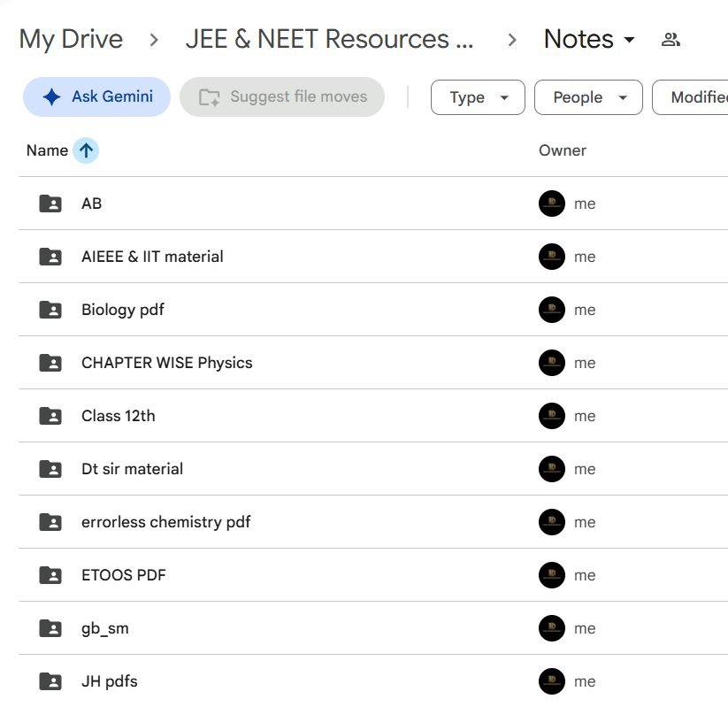Select the ETOOS PDF folder name
Image resolution: width=728 pixels, height=707 pixels.
[124, 575]
